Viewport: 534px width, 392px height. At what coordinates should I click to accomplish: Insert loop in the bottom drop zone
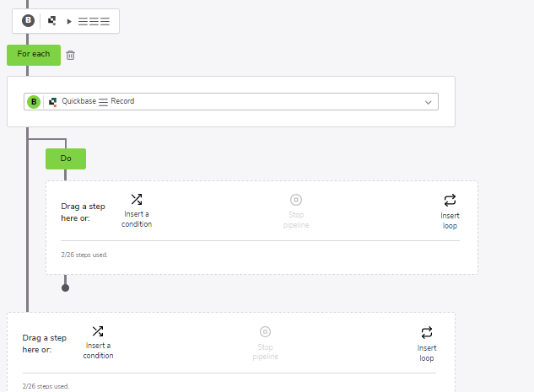point(426,344)
